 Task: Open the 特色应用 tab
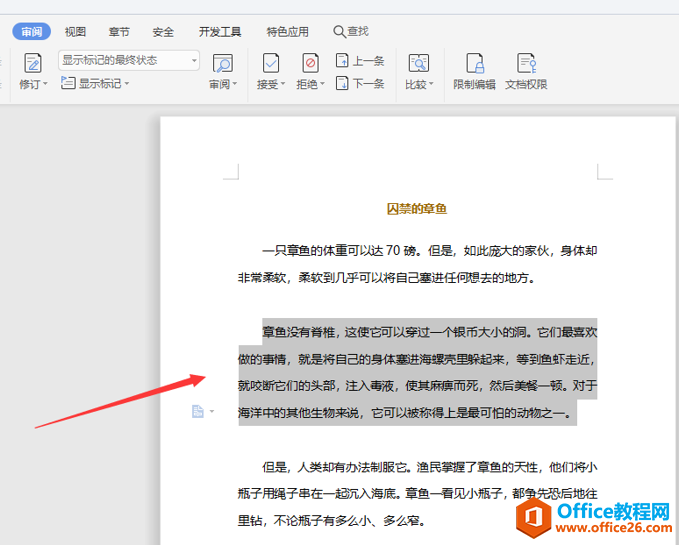pos(288,32)
